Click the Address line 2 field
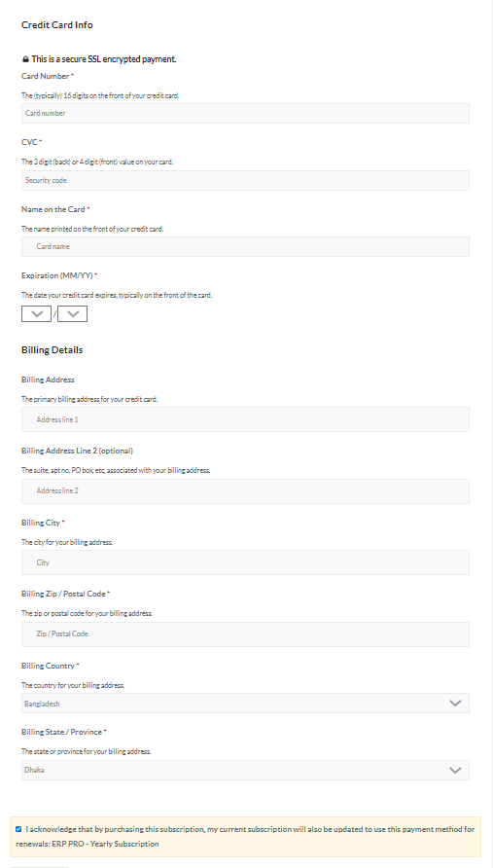Screen dimensions: 493x868 245,491
